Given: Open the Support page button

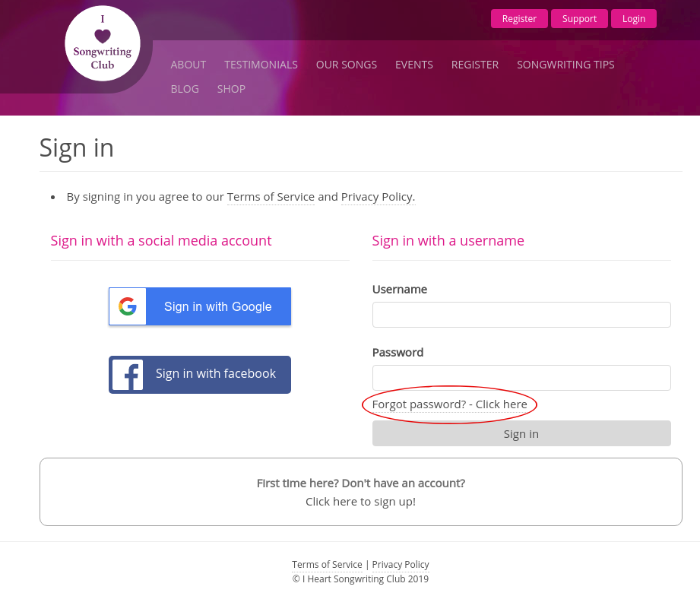Looking at the screenshot, I should [579, 19].
